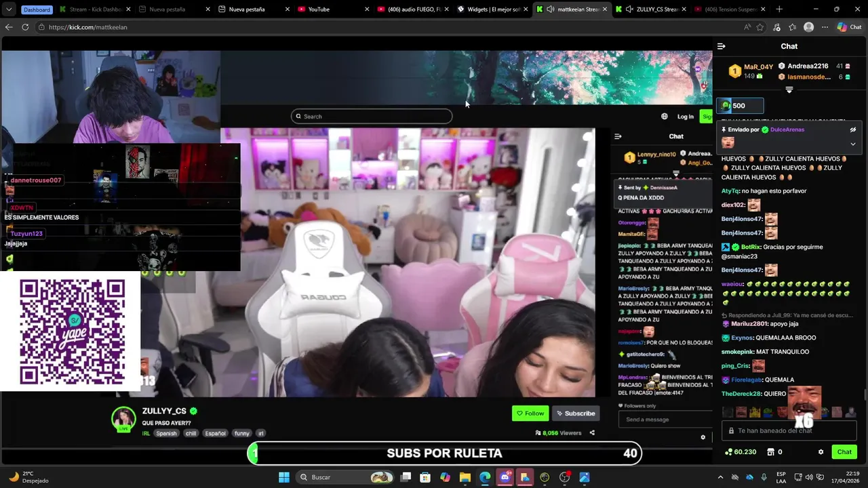868x488 pixels.
Task: Click the SUBS POR RULETA progress bar
Action: click(x=444, y=453)
